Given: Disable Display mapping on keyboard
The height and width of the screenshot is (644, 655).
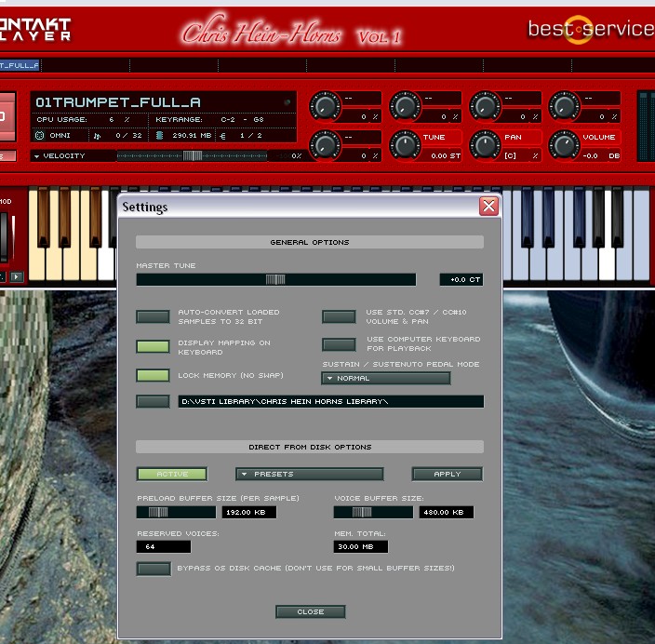Looking at the screenshot, I should click(x=153, y=346).
